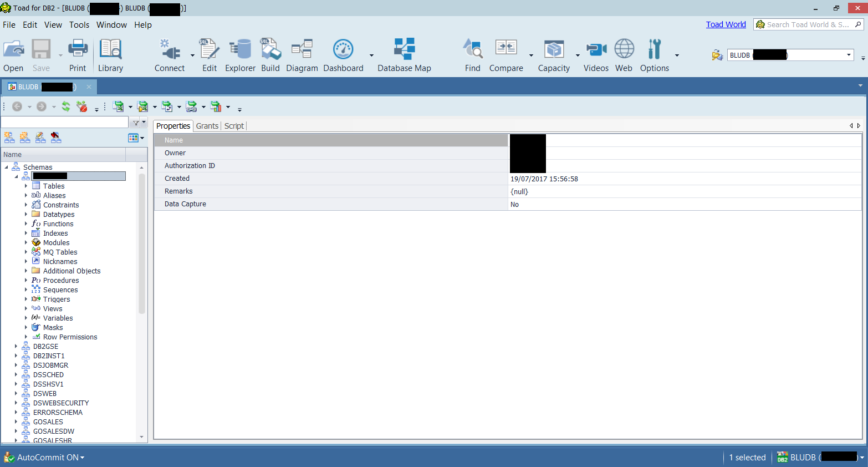
Task: Open the Window menu
Action: [111, 25]
